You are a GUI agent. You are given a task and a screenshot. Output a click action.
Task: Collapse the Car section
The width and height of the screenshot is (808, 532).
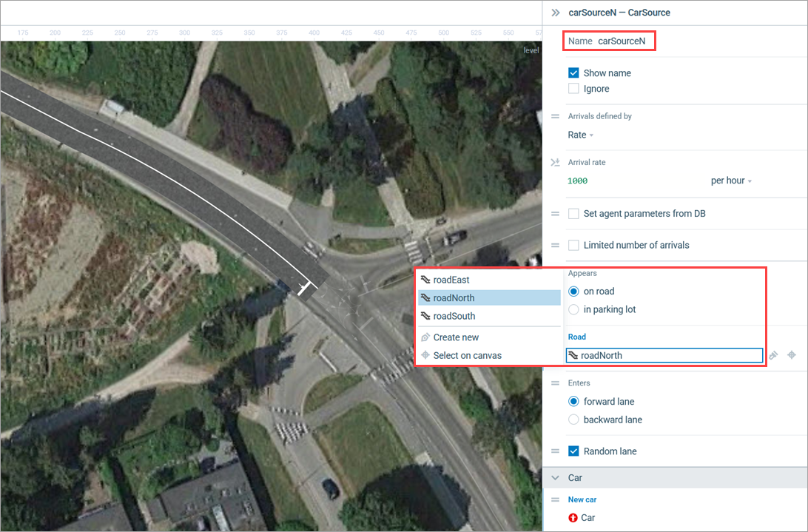[555, 478]
